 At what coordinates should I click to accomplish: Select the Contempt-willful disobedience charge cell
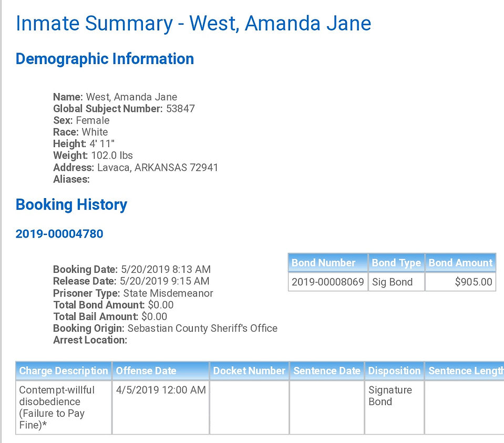64,407
